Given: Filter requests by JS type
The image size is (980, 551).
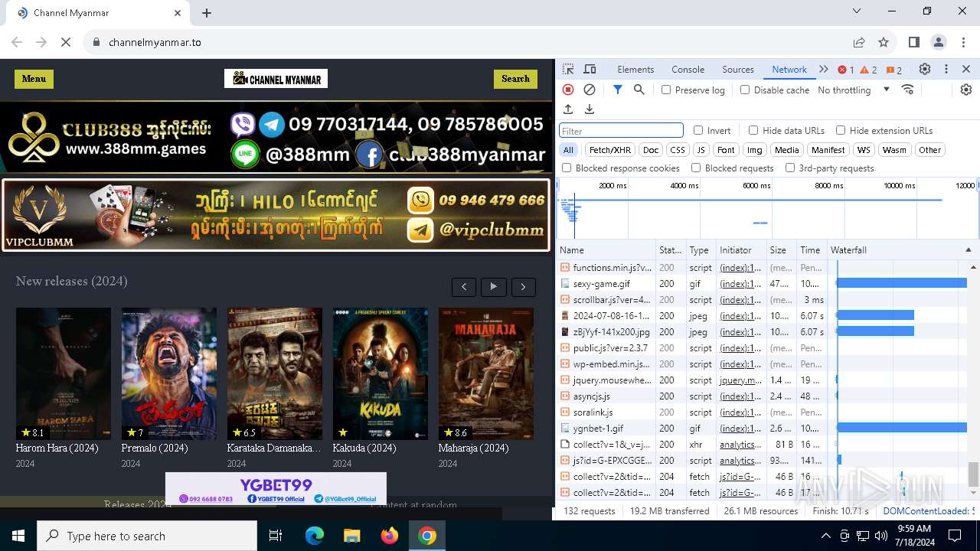Looking at the screenshot, I should (x=701, y=150).
